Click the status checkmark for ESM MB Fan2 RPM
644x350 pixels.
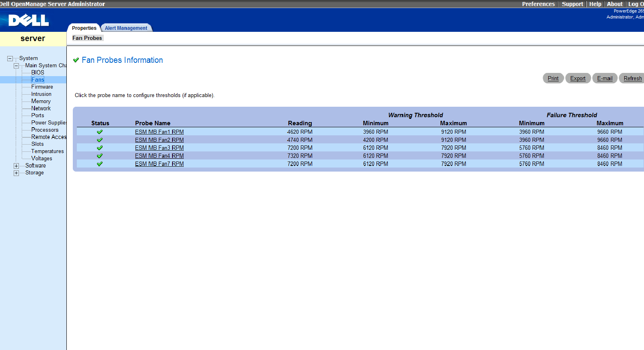coord(100,140)
